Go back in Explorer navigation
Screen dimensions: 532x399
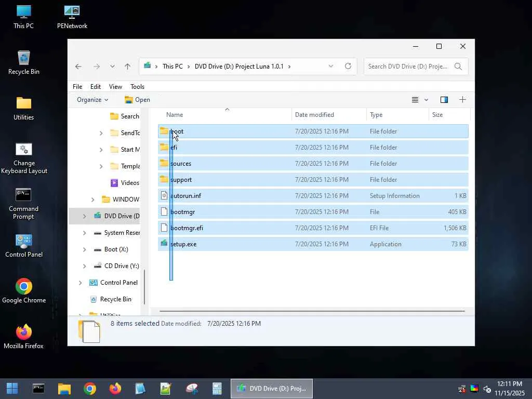[x=78, y=66]
